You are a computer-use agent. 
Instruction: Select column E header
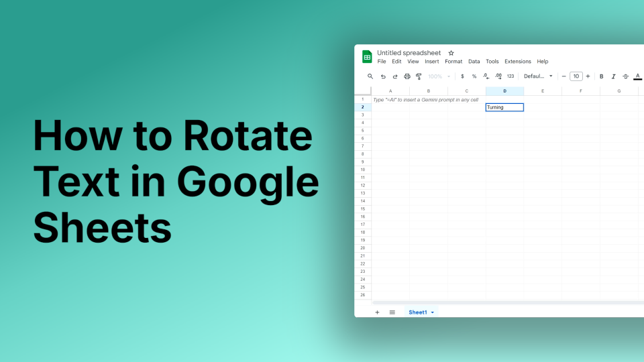click(x=543, y=91)
